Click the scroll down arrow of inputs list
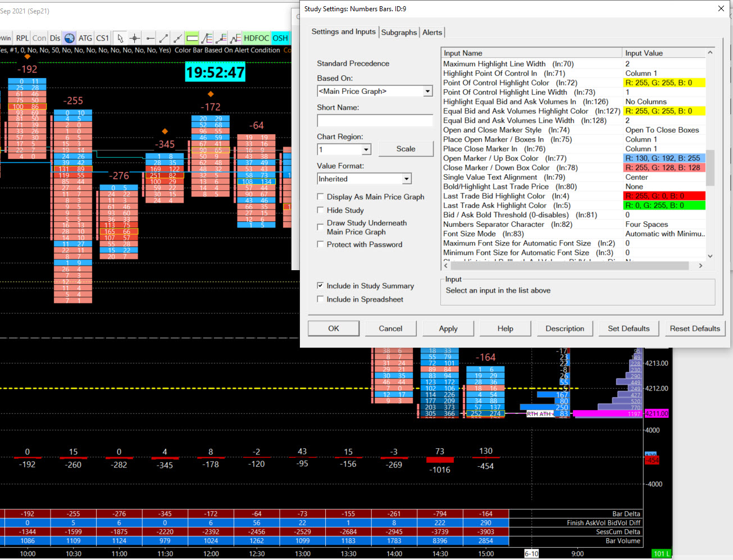The image size is (733, 560). click(710, 256)
